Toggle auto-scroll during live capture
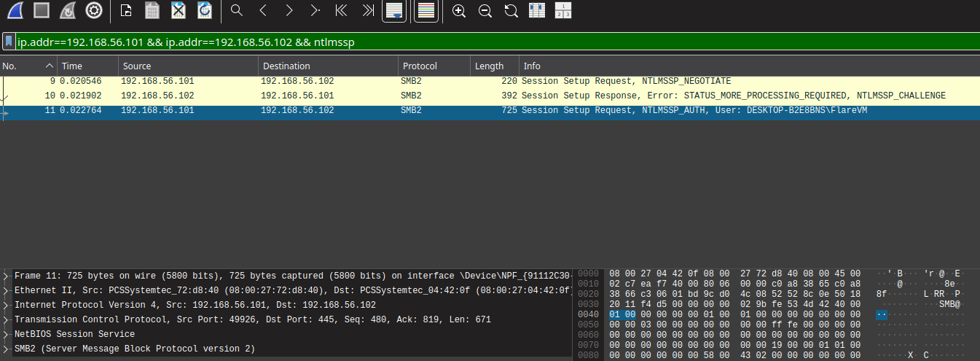Viewport: 980px width, 361px height. coord(394,11)
